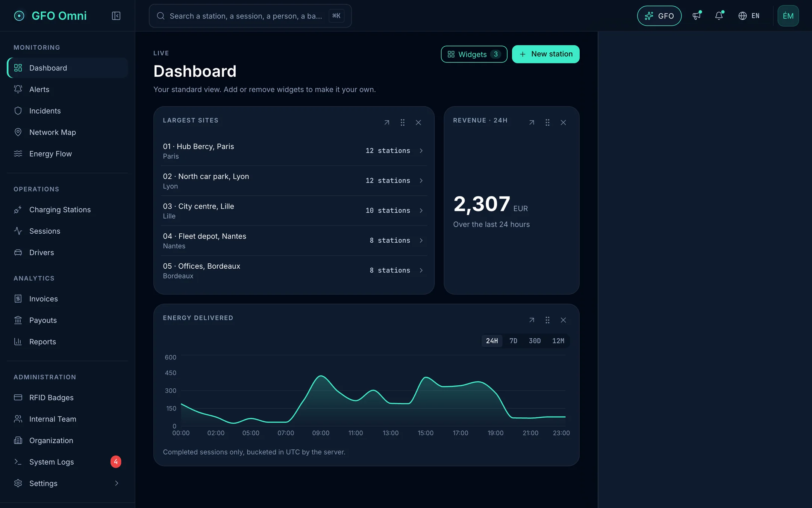
Task: Click the GFO Omni logo icon
Action: click(x=19, y=16)
